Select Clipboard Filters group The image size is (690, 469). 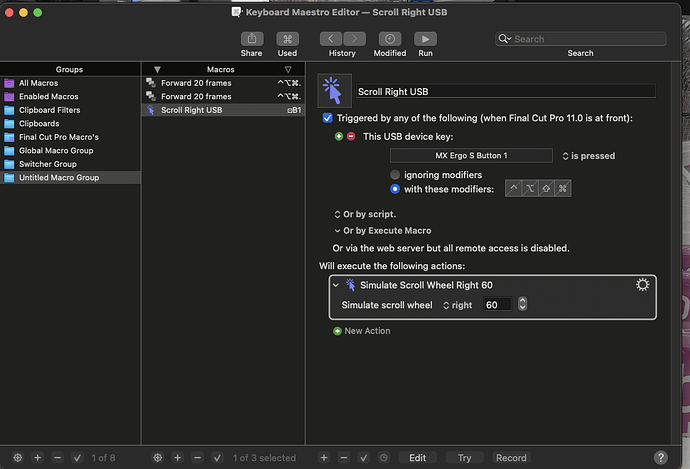(x=70, y=110)
